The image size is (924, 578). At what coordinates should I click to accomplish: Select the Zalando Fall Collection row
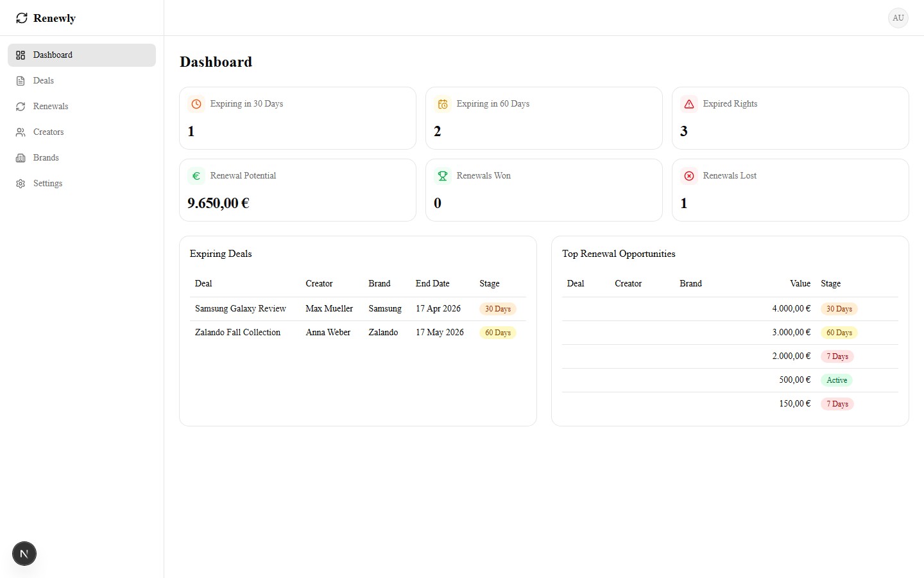(237, 332)
